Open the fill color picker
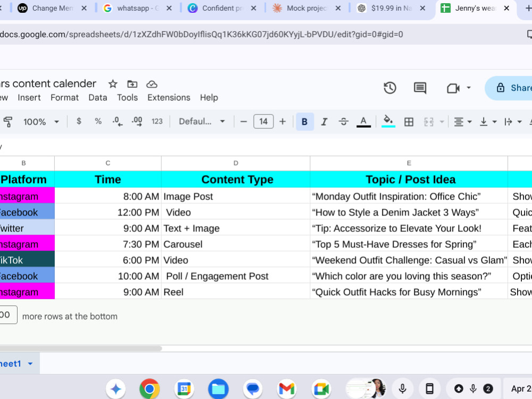 pos(388,121)
